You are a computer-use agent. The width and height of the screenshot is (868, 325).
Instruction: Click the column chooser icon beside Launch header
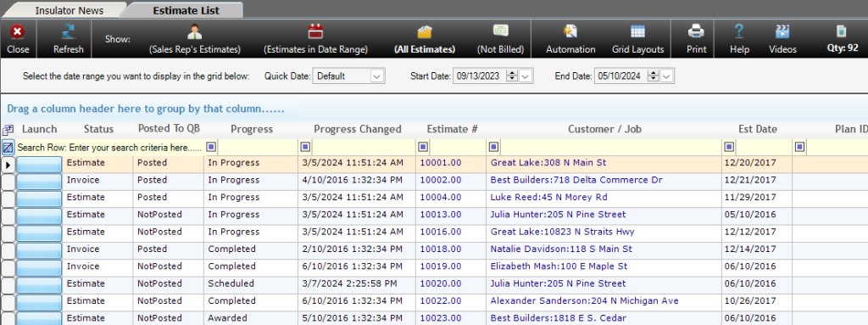[x=8, y=130]
